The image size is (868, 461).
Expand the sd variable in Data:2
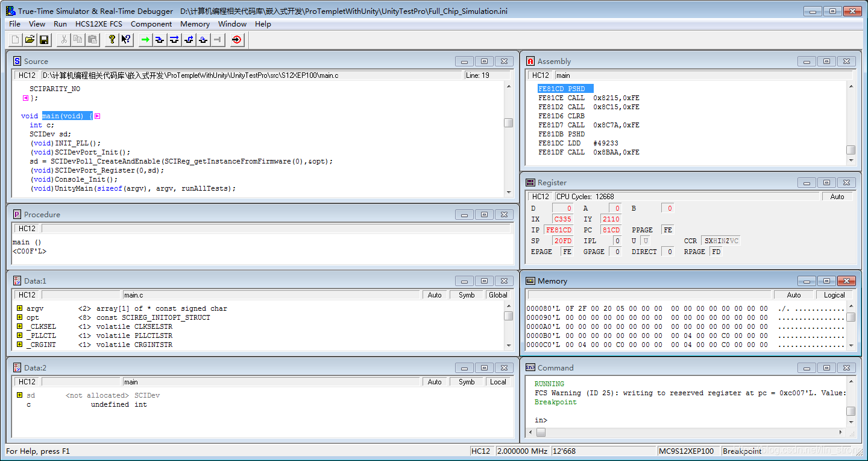pos(19,395)
